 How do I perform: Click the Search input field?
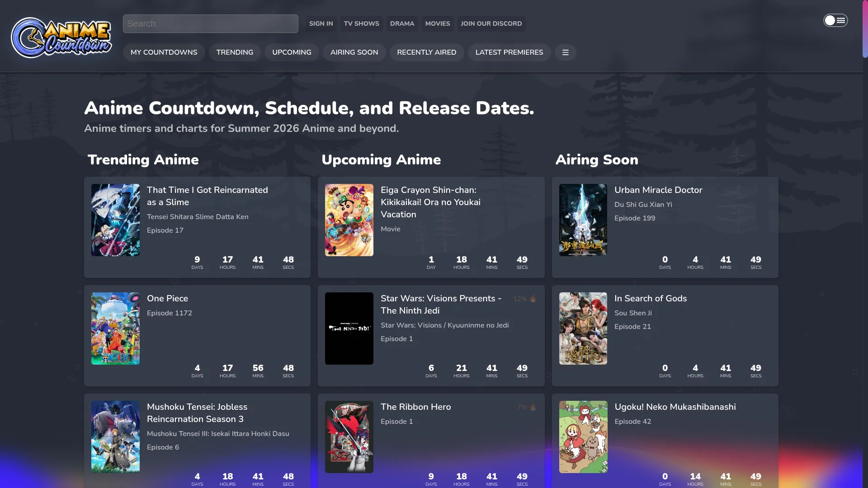(x=211, y=23)
